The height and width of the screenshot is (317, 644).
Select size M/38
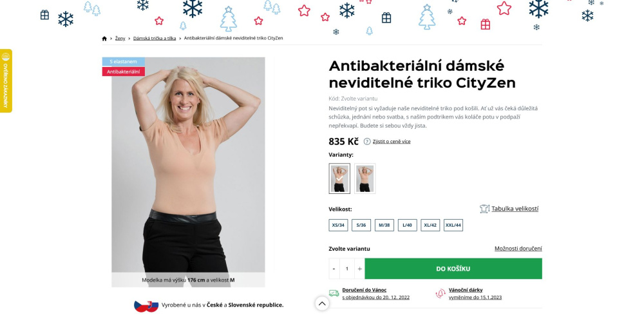384,225
